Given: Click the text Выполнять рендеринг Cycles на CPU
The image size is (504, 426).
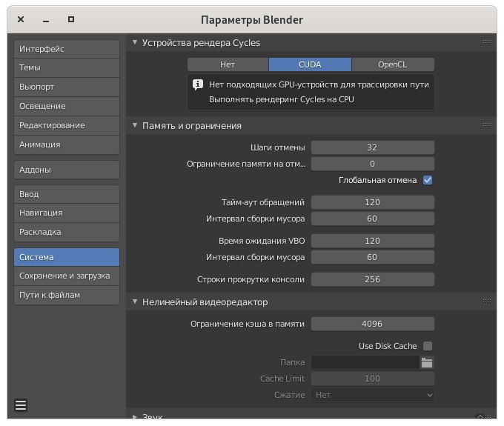Looking at the screenshot, I should tap(282, 99).
